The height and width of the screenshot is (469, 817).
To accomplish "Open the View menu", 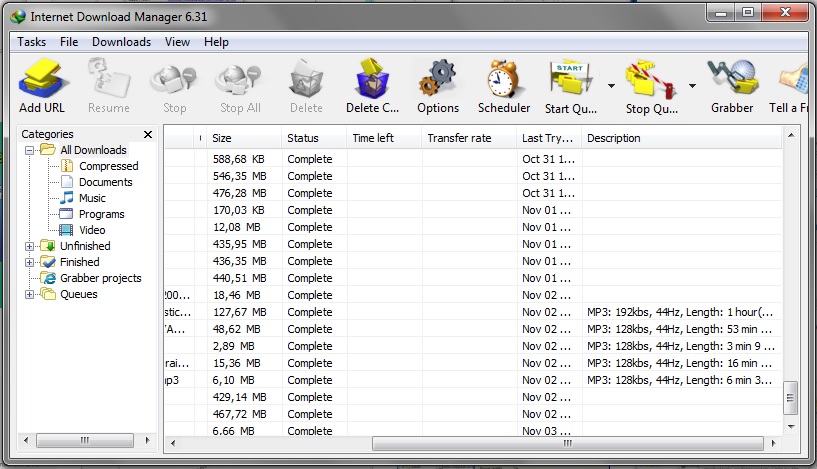I will tap(177, 42).
